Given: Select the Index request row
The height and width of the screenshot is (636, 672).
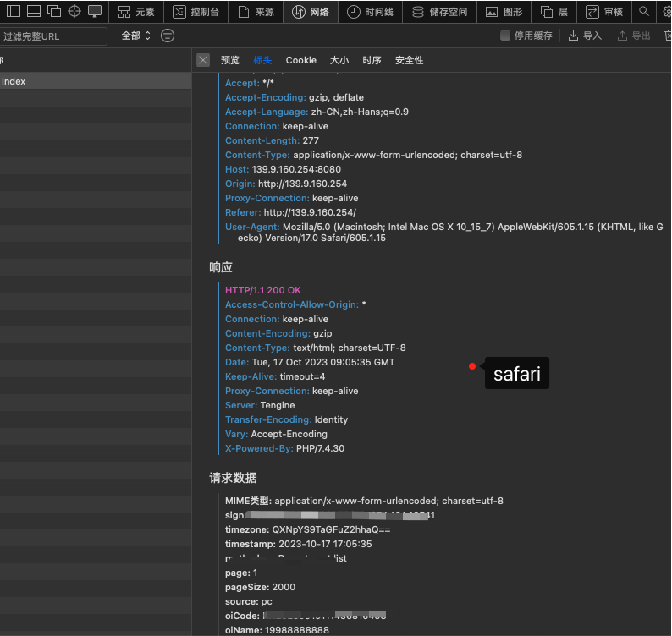Looking at the screenshot, I should 85,81.
